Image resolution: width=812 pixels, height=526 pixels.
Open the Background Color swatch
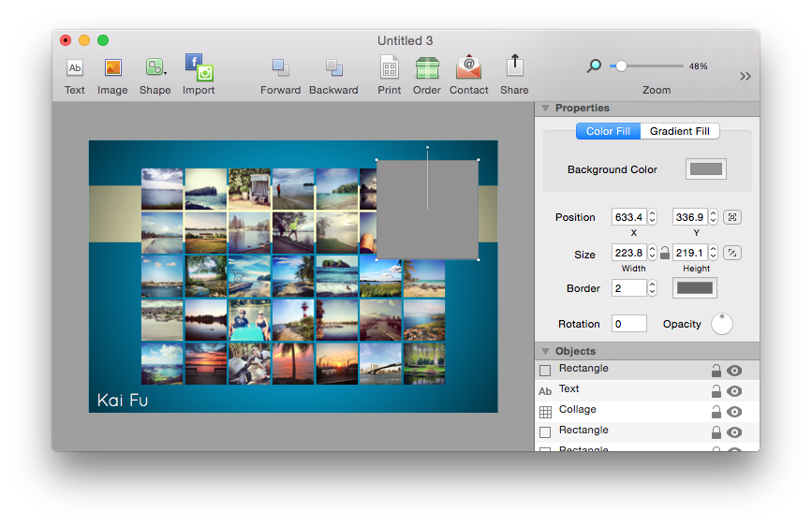click(x=706, y=168)
